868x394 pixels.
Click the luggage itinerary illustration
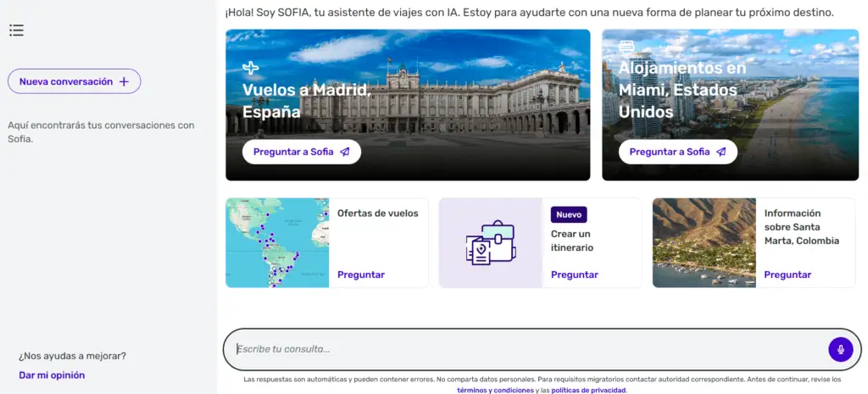point(491,243)
